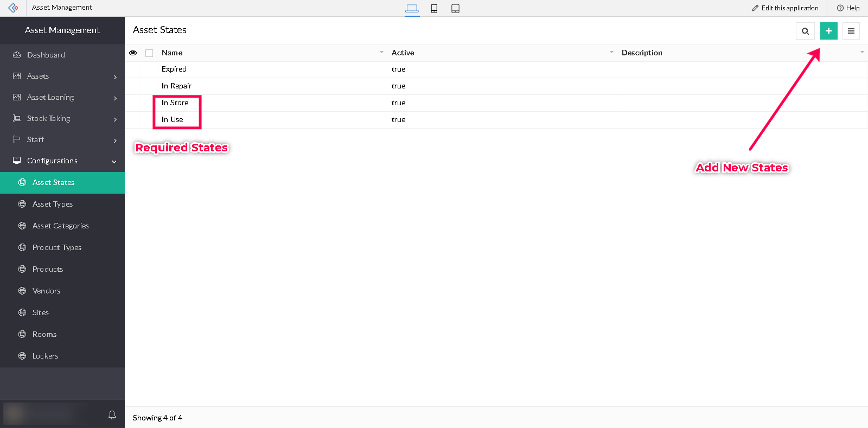Select the In Use state row
Viewport: 868px width, 428px height.
[496, 120]
